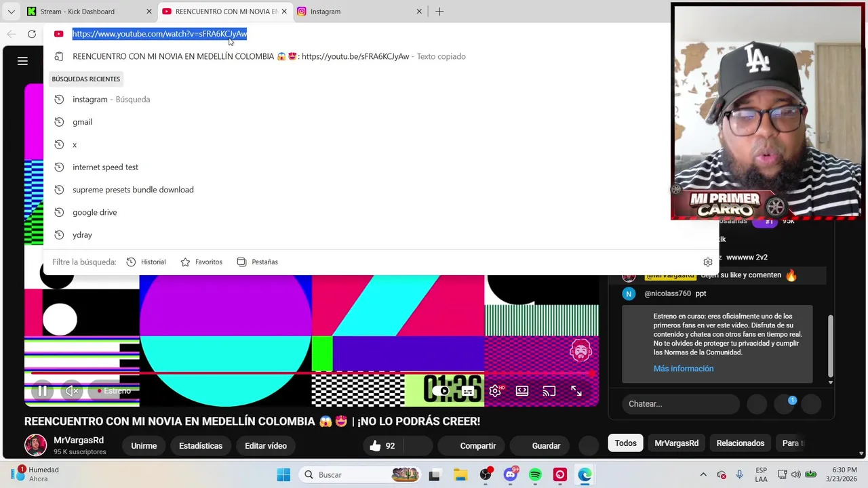Close the Instagram tab

click(419, 12)
